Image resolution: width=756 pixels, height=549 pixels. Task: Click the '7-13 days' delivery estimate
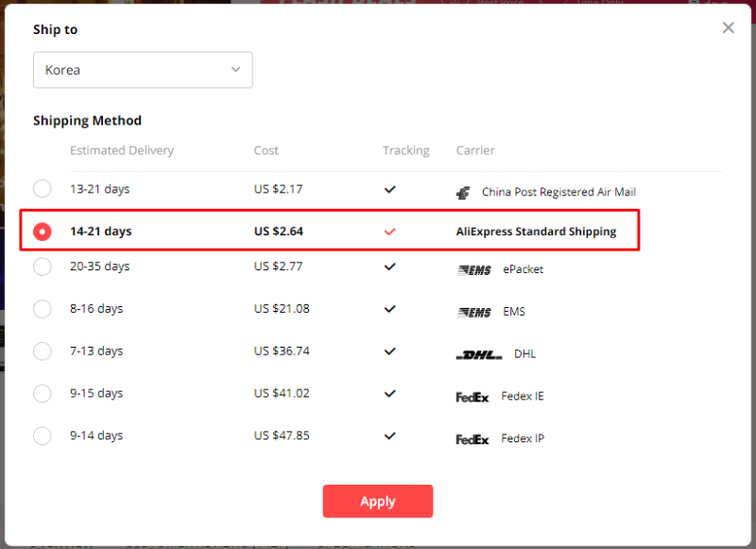[96, 351]
